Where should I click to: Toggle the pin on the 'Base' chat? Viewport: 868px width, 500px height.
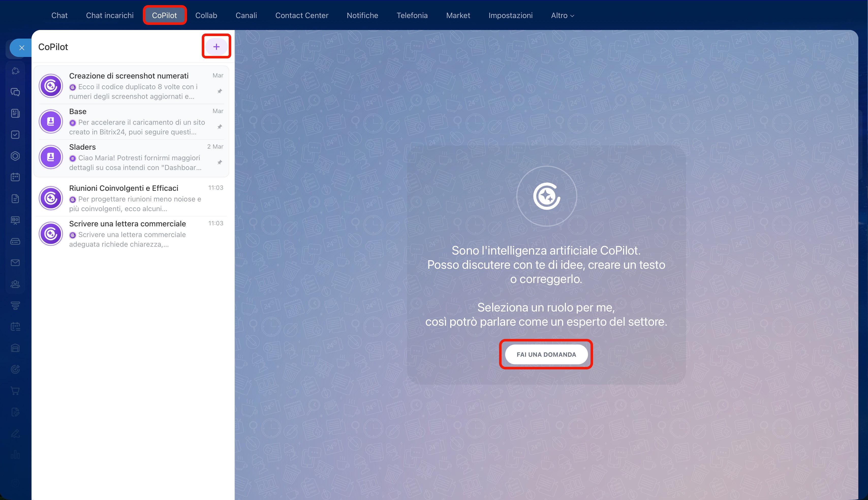click(x=220, y=127)
